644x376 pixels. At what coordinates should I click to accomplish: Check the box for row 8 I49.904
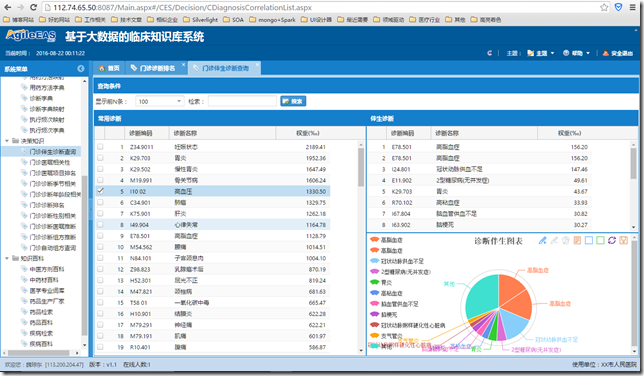point(100,224)
